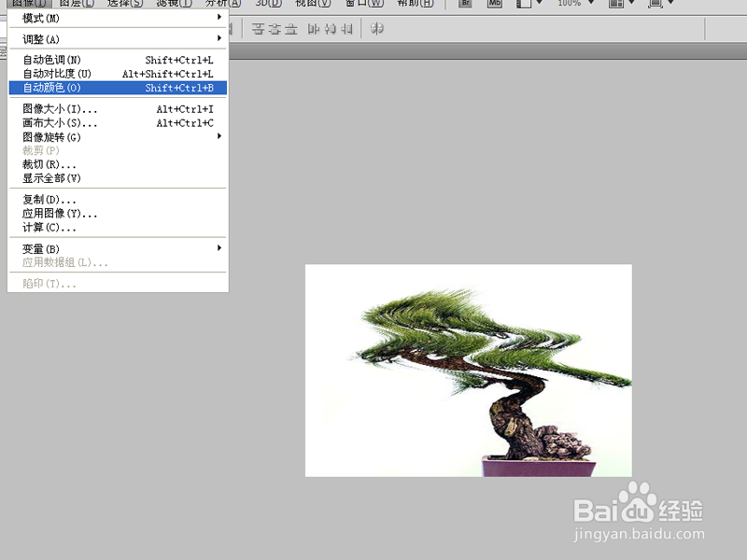Click shortcut text Shift+Ctrl+B
Image resolution: width=747 pixels, height=560 pixels.
tap(179, 88)
